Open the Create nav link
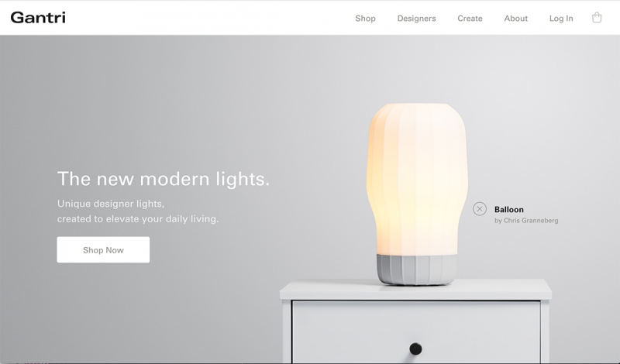The width and height of the screenshot is (620, 364). pyautogui.click(x=470, y=18)
